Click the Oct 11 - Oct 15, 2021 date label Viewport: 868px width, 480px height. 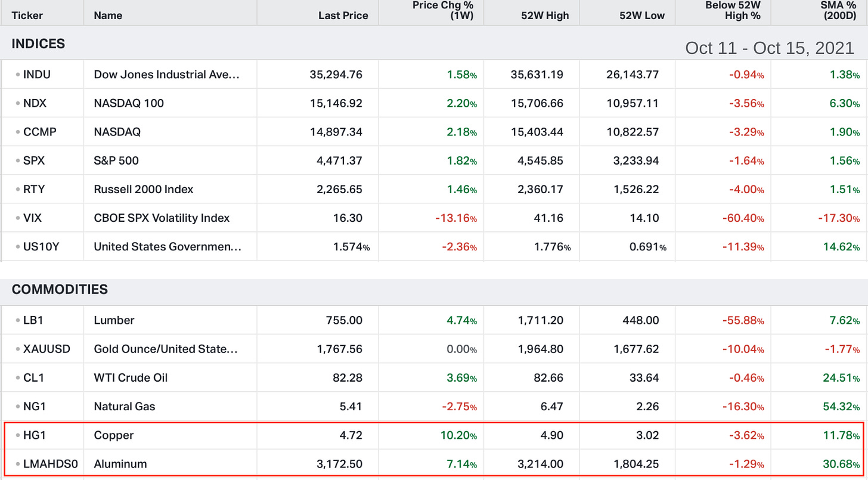[770, 48]
